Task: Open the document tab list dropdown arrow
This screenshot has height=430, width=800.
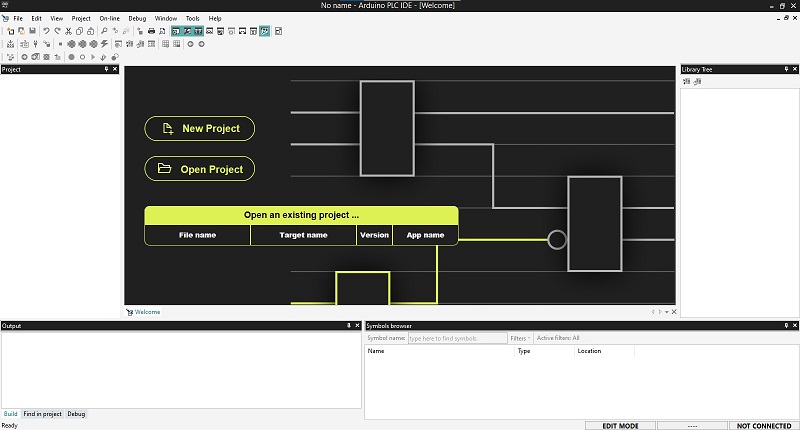Action: [667, 312]
